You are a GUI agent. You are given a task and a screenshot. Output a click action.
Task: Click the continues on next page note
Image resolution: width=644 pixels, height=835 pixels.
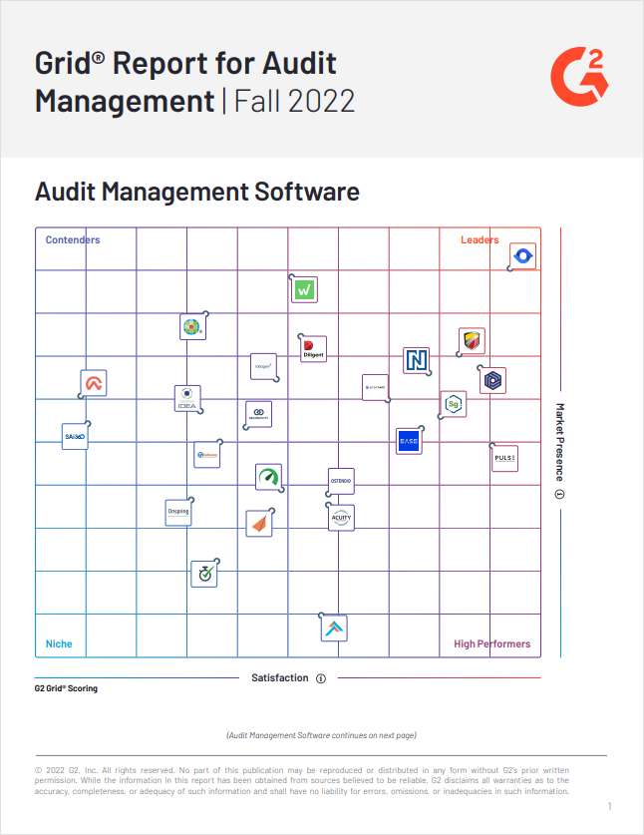(x=321, y=735)
